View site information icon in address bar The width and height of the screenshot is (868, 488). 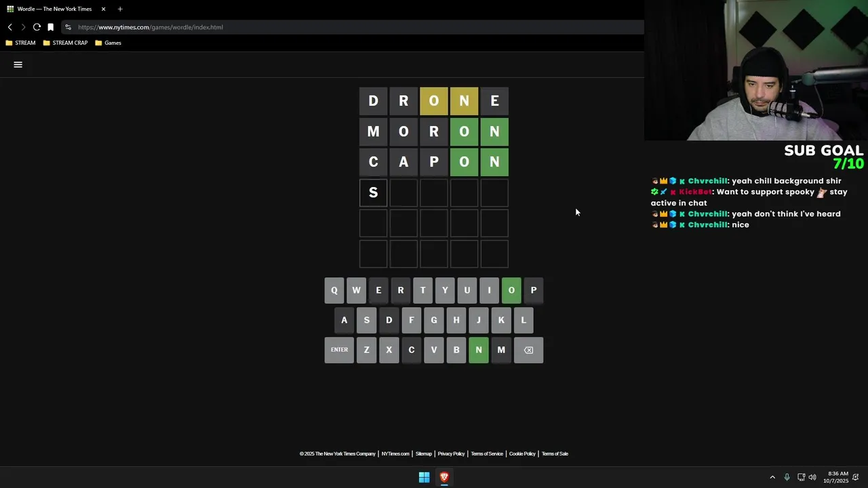68,27
